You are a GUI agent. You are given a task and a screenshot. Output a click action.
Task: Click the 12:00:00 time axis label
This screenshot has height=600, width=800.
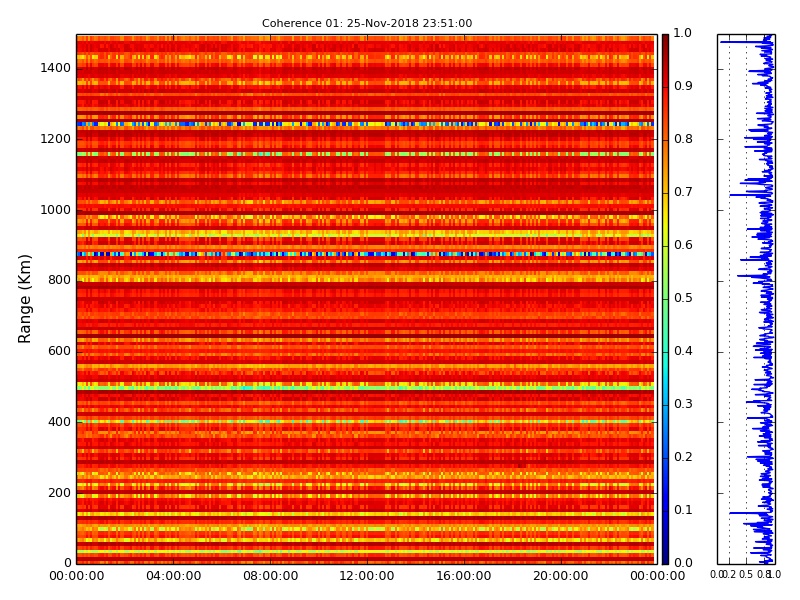click(x=367, y=576)
